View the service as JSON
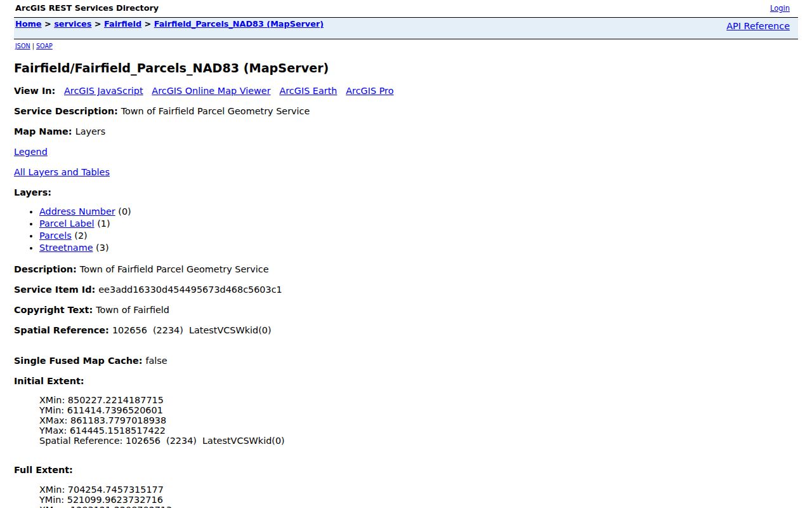This screenshot has width=812, height=508. tap(23, 46)
